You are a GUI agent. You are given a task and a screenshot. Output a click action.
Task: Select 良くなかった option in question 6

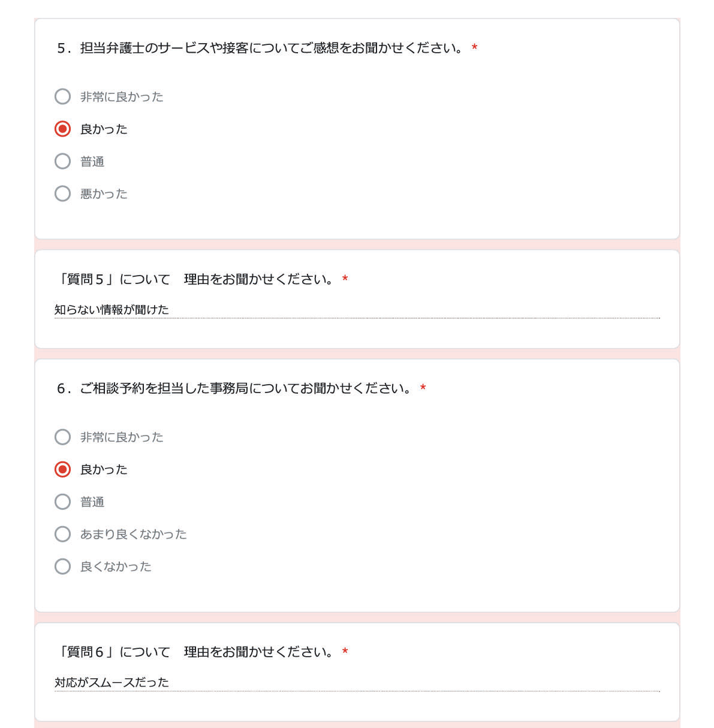point(63,566)
